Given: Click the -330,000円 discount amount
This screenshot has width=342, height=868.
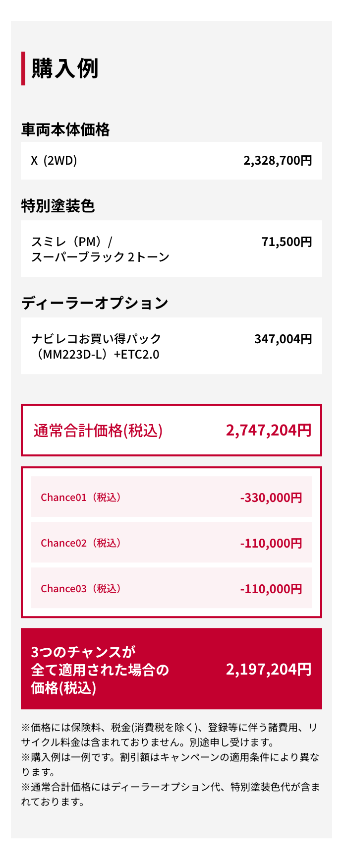Looking at the screenshot, I should 271,497.
